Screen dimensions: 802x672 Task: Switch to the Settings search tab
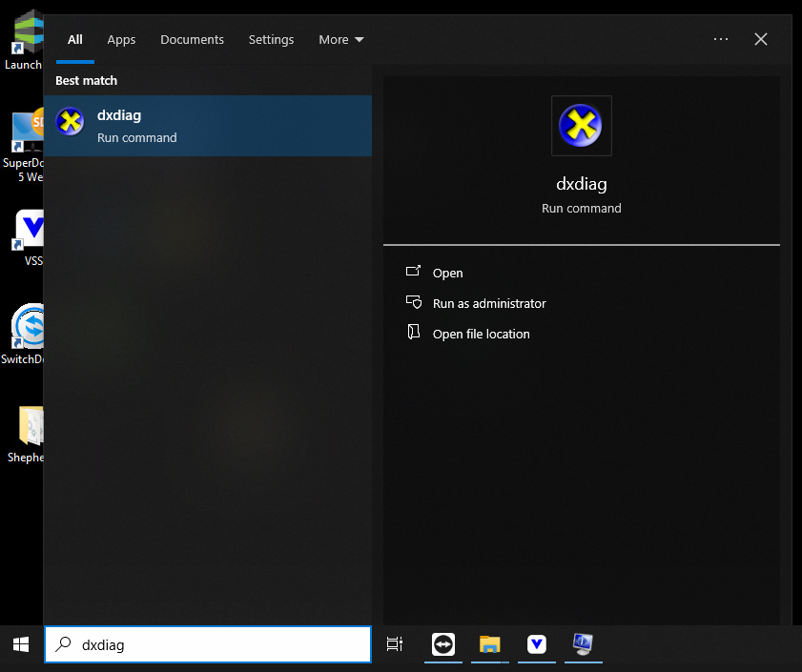pyautogui.click(x=271, y=39)
